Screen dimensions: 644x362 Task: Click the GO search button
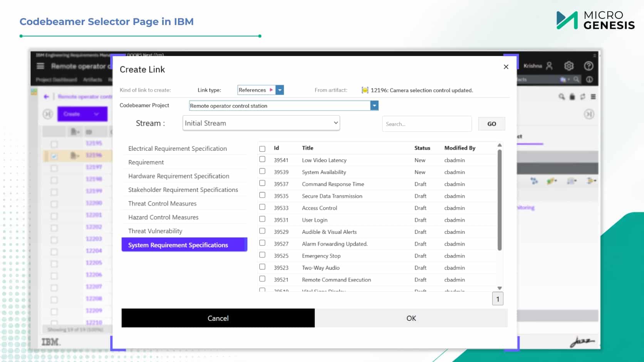click(x=491, y=124)
